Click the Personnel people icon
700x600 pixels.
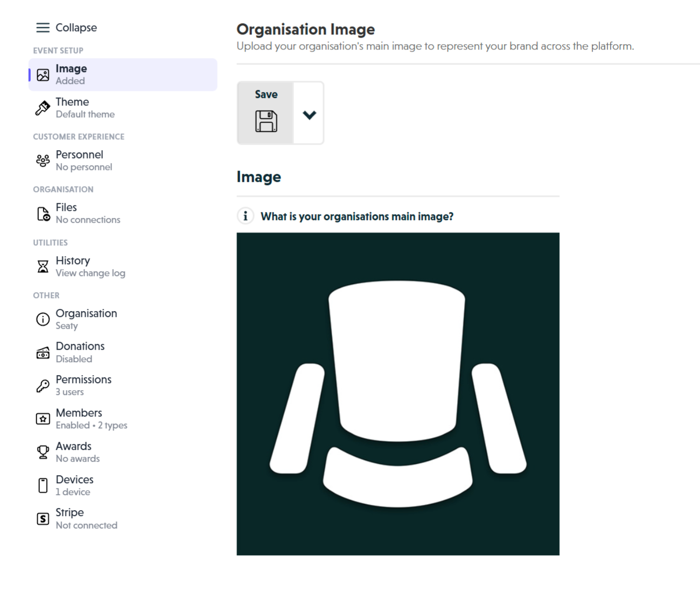pyautogui.click(x=43, y=160)
